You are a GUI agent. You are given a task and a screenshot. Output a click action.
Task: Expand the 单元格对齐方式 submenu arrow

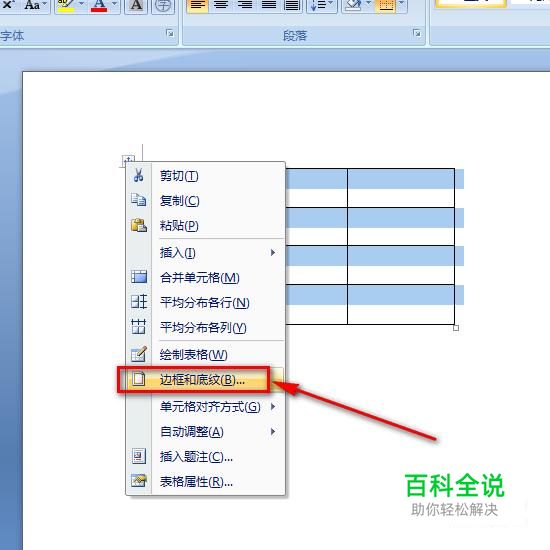click(273, 407)
